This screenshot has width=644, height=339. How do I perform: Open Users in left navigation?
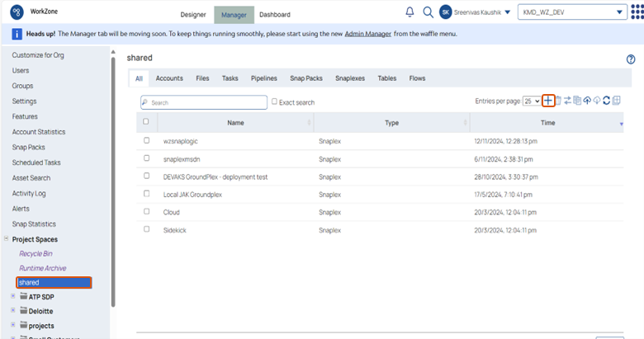(21, 71)
